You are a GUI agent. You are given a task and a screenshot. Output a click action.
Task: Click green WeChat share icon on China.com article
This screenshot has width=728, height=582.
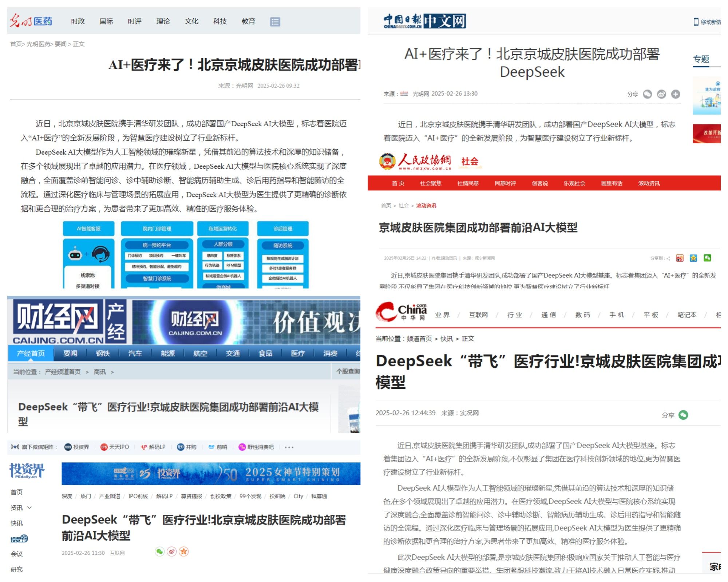click(683, 415)
